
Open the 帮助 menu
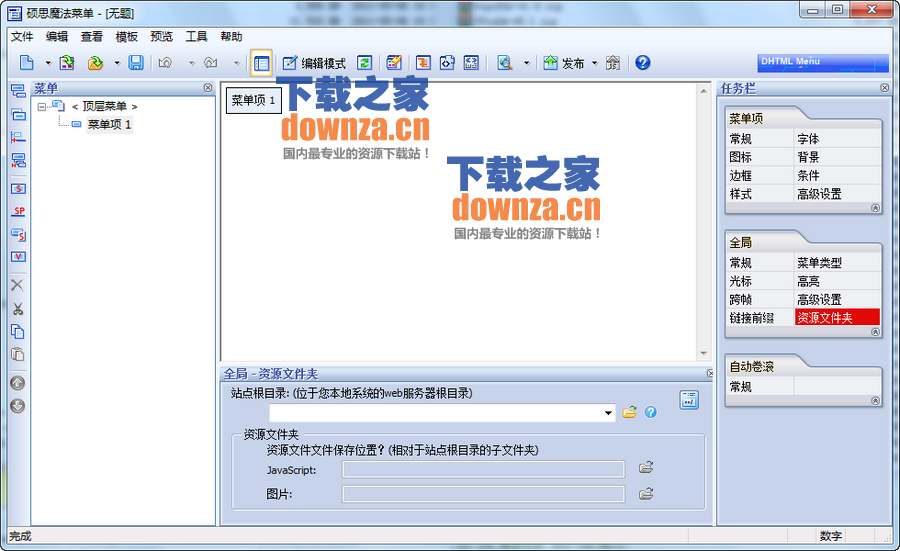(x=231, y=37)
